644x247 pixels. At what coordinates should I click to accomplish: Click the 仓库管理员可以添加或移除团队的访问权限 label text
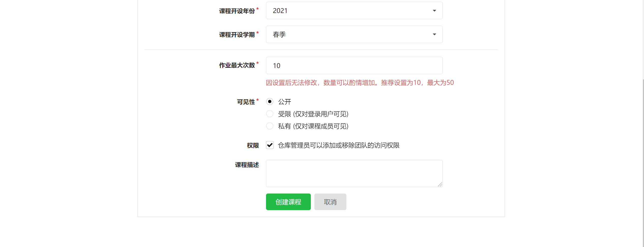(x=339, y=145)
